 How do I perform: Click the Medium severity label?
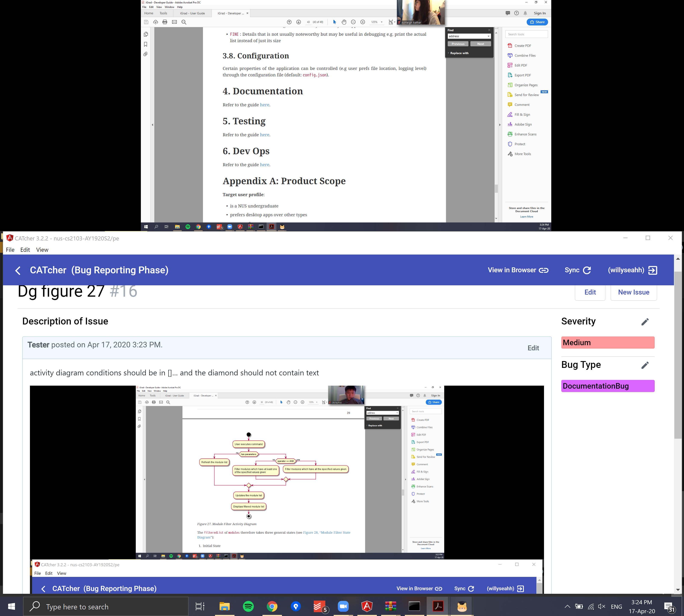[x=607, y=342]
